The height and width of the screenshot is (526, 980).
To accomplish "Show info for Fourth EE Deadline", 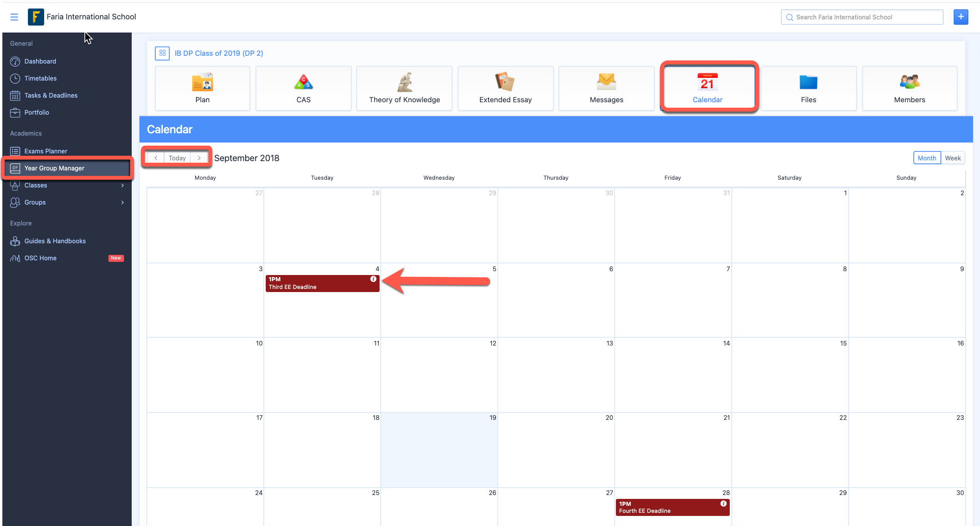I will (723, 504).
